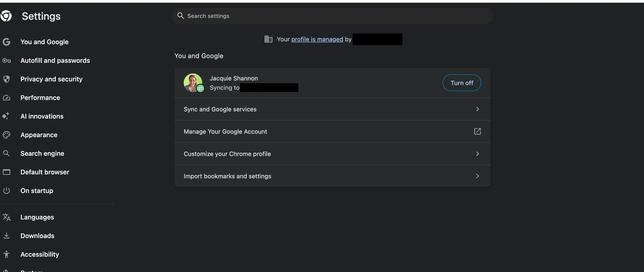Open Sync and Google services
This screenshot has height=272, width=644.
pyautogui.click(x=332, y=109)
